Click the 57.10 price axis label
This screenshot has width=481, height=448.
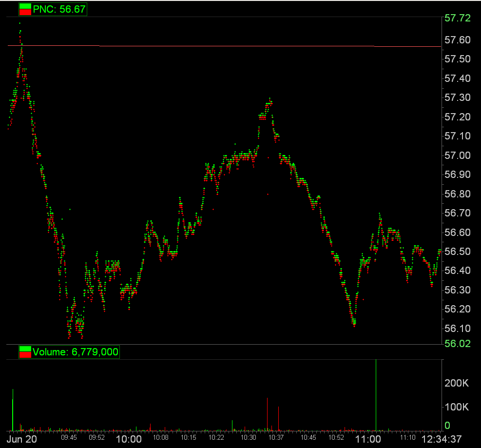(x=458, y=136)
